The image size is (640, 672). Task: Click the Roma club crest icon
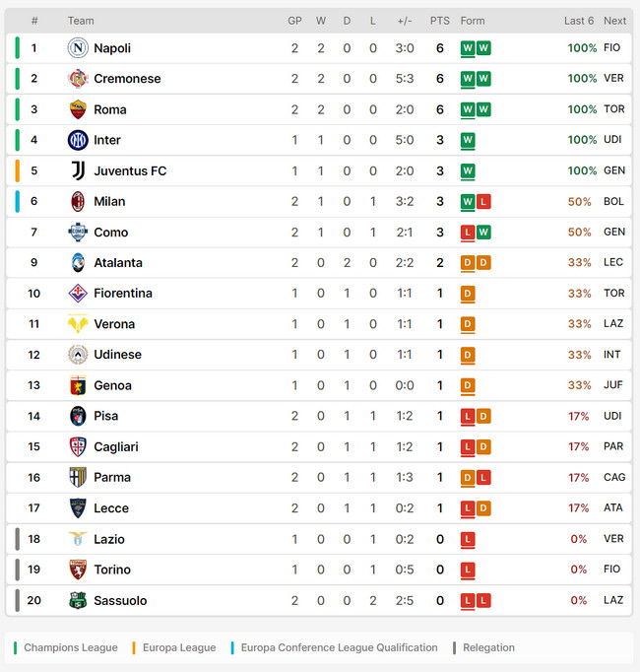click(78, 109)
